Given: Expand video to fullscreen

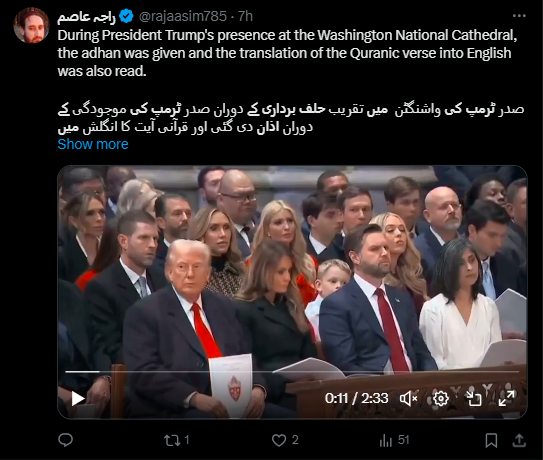Looking at the screenshot, I should coord(506,398).
